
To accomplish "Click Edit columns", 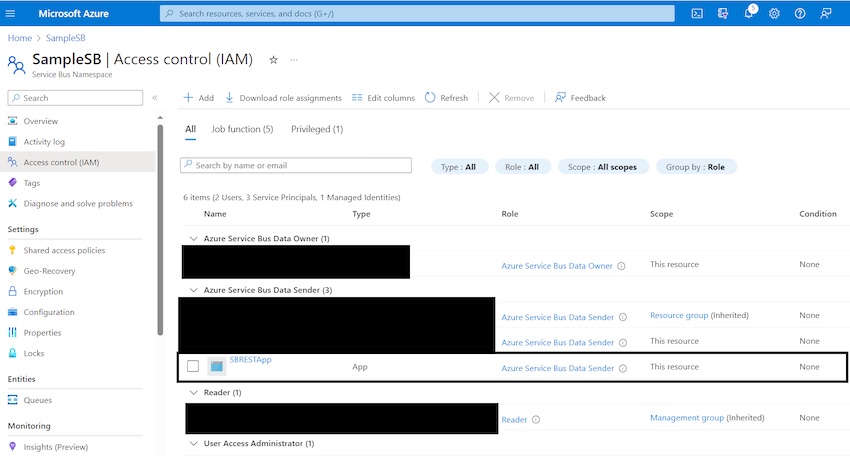I will (383, 98).
